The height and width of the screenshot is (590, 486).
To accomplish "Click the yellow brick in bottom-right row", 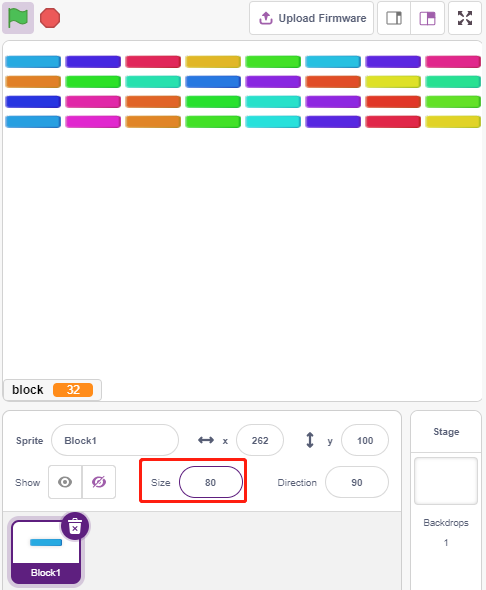I will (x=453, y=122).
